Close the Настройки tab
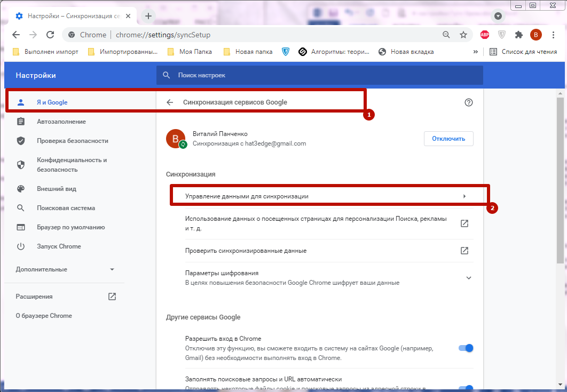 tap(128, 16)
